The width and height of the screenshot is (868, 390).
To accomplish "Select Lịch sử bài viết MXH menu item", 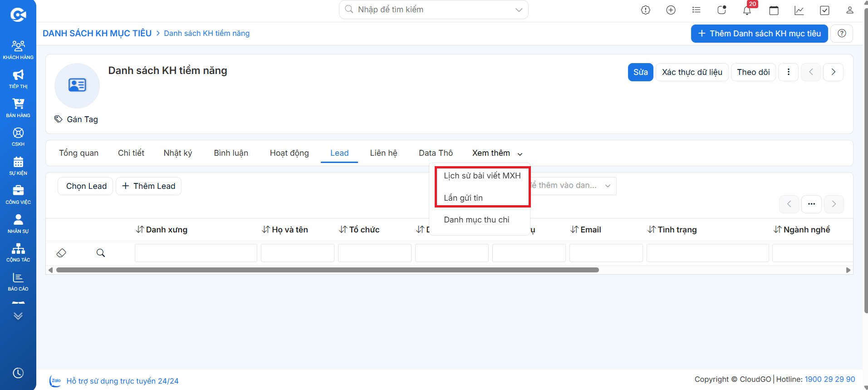I will (482, 176).
